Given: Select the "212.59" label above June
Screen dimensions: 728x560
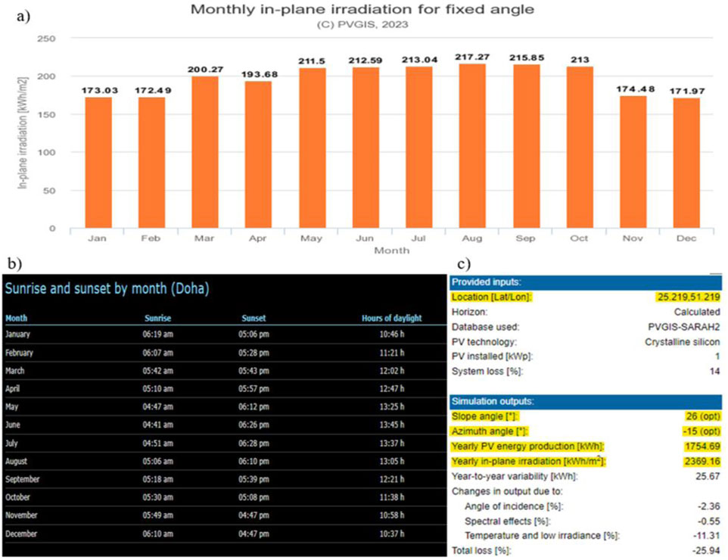Looking at the screenshot, I should [366, 61].
